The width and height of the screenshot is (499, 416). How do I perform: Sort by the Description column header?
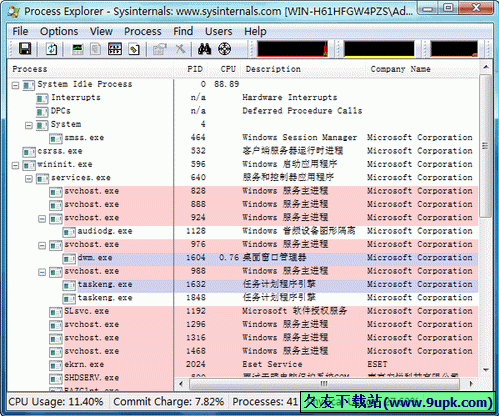(x=304, y=69)
